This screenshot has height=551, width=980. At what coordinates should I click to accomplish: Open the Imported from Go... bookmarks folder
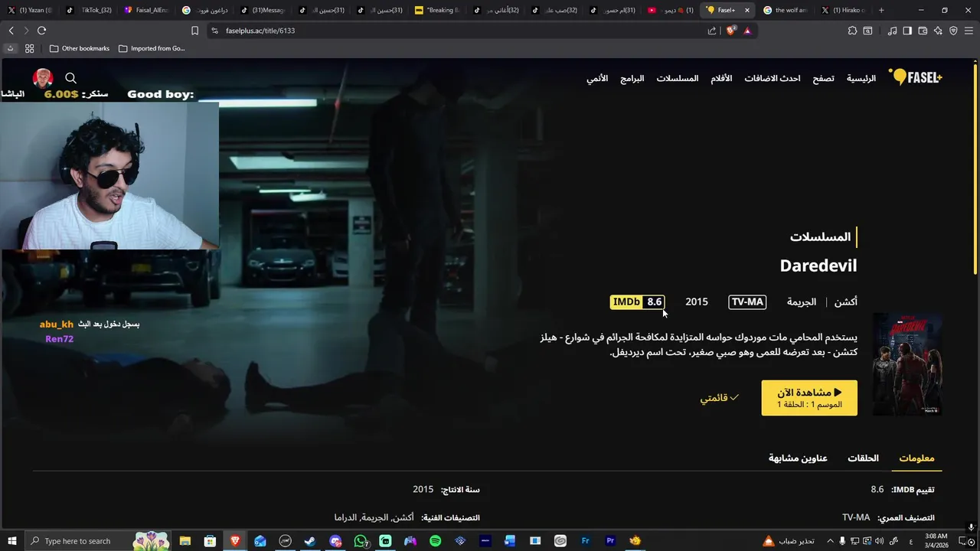tap(152, 48)
